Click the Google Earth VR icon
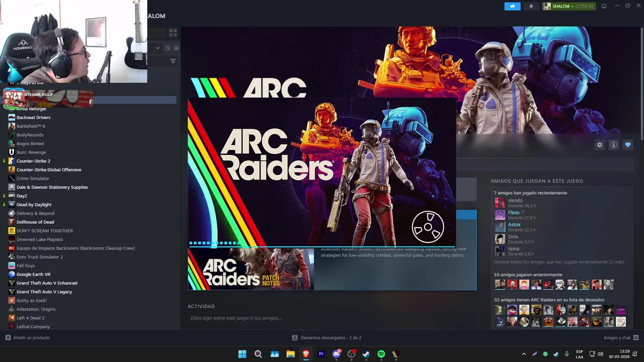644x362 pixels. [x=12, y=274]
